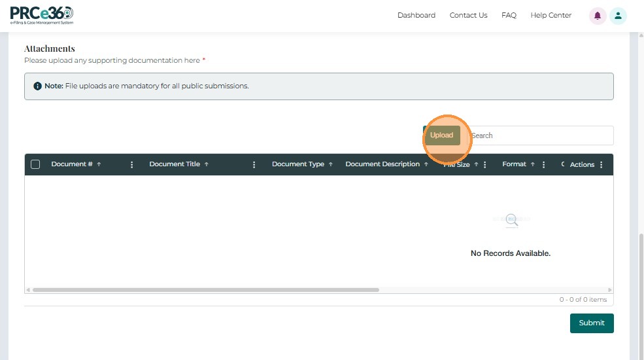The height and width of the screenshot is (360, 644).
Task: Sort by File Size arrow
Action: [477, 164]
